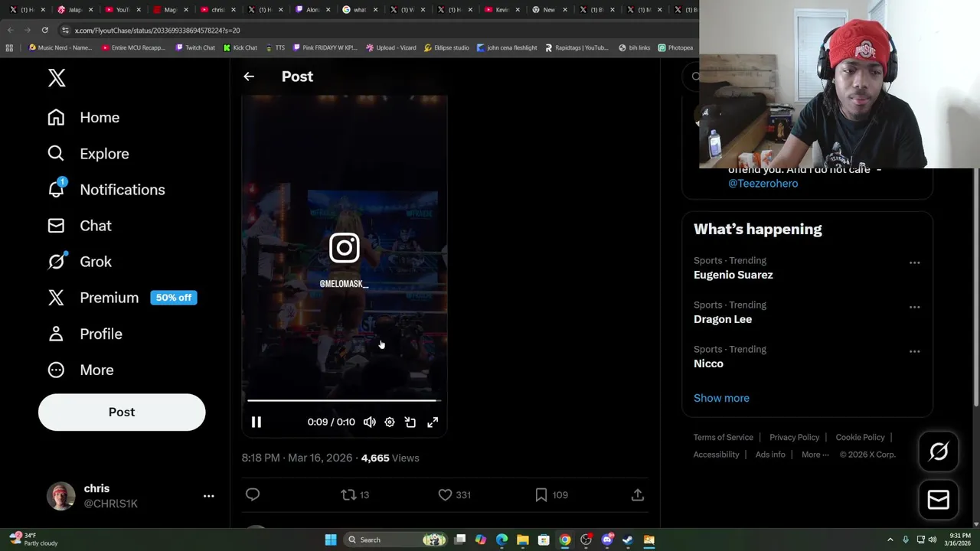Click the chris profile avatar
The height and width of the screenshot is (551, 980).
coord(60,496)
